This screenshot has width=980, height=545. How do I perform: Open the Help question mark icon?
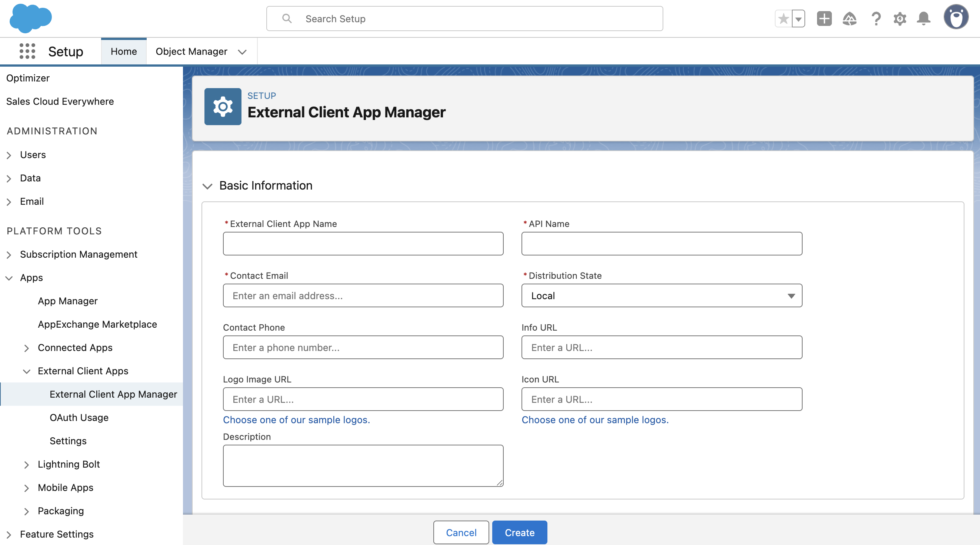pos(876,19)
